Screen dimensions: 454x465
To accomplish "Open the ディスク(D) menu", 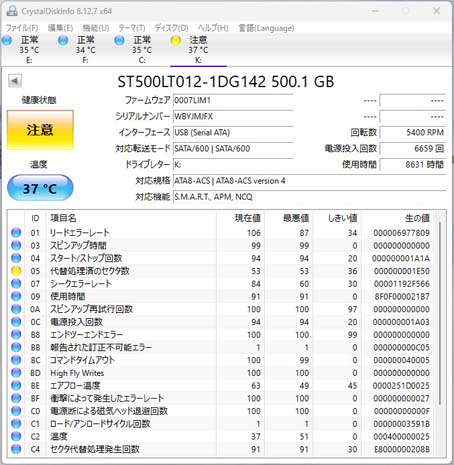I will (171, 28).
